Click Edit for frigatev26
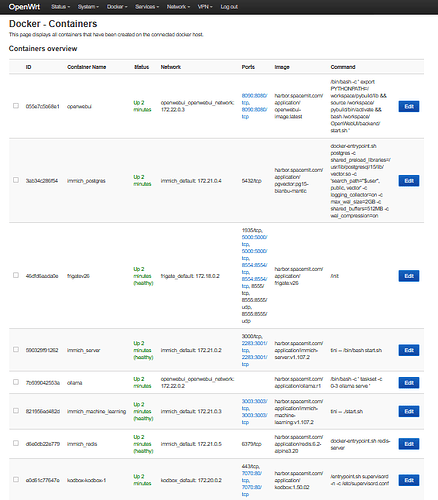Screen dimensions: 438x500 tap(409, 276)
